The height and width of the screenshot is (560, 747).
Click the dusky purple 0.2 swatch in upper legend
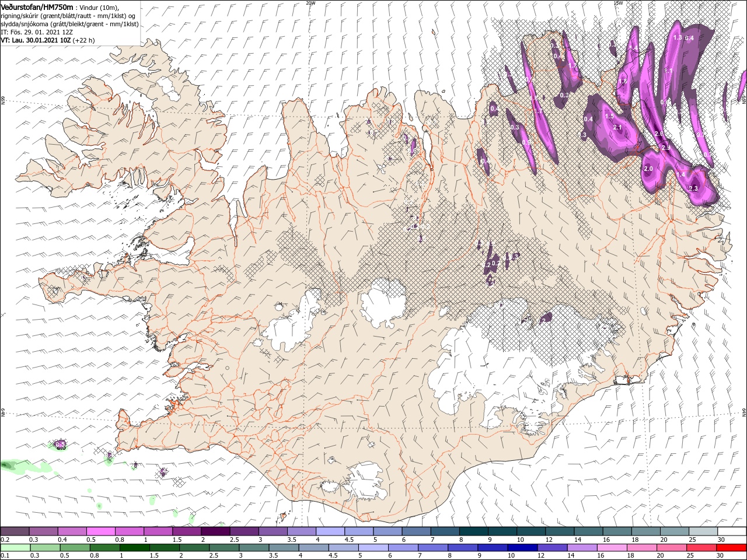point(15,531)
